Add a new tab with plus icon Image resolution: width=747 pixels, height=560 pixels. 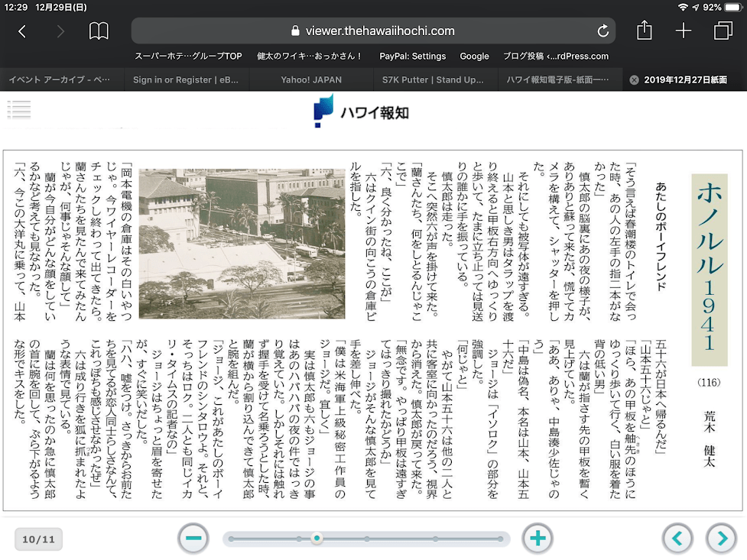click(x=684, y=31)
